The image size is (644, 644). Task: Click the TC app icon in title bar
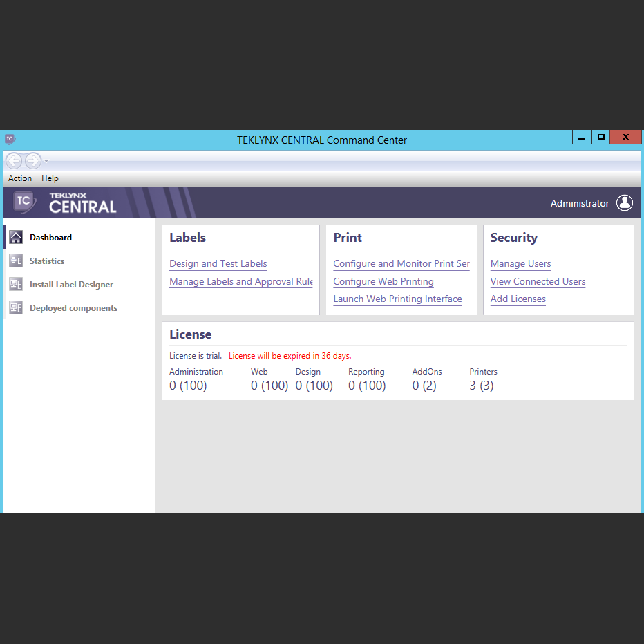pos(10,139)
